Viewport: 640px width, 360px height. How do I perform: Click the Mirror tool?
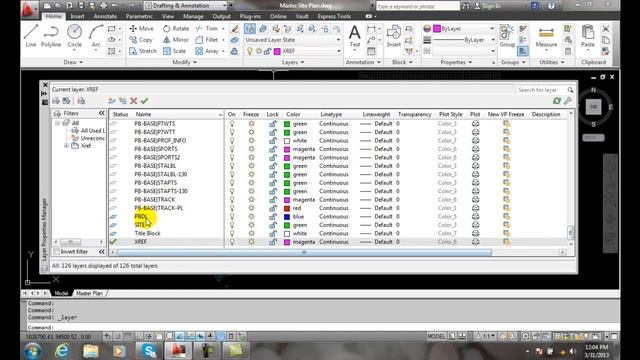tap(176, 40)
